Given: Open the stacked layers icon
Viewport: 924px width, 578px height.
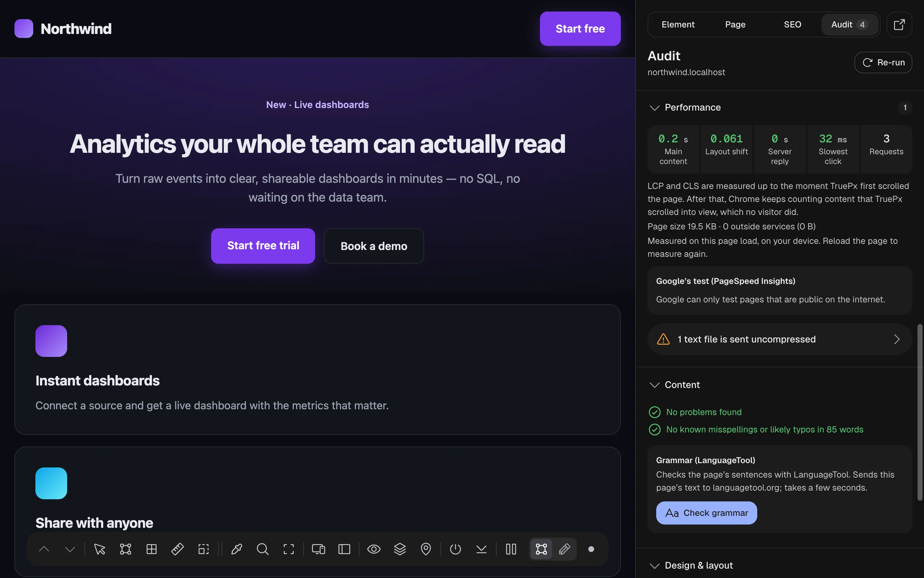Looking at the screenshot, I should click(x=400, y=549).
